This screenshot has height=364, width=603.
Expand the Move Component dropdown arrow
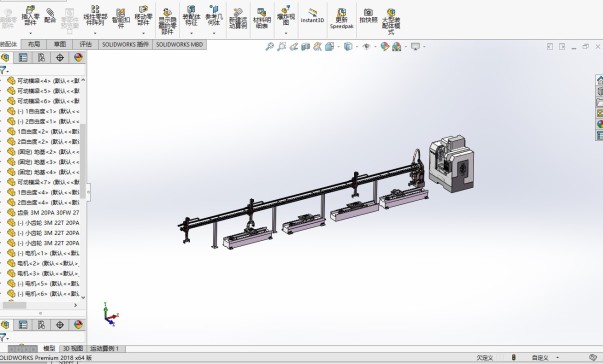[x=143, y=33]
